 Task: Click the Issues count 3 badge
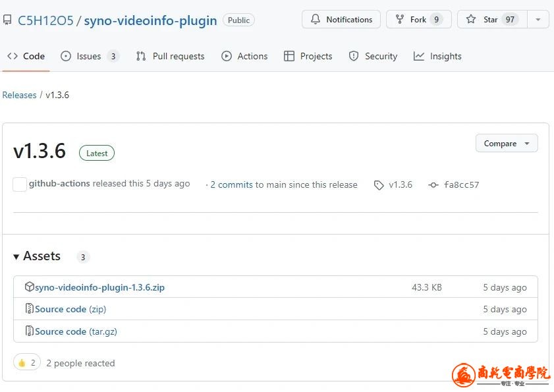click(113, 56)
